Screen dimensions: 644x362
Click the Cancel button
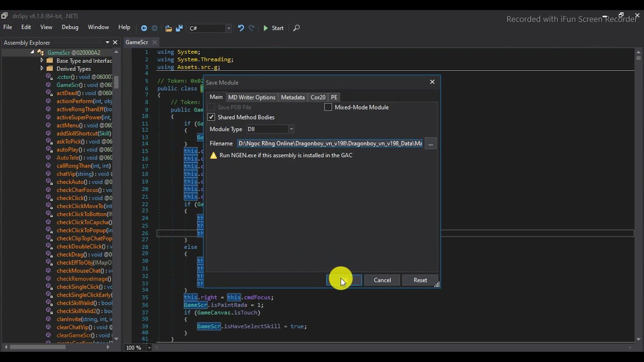coord(382,280)
